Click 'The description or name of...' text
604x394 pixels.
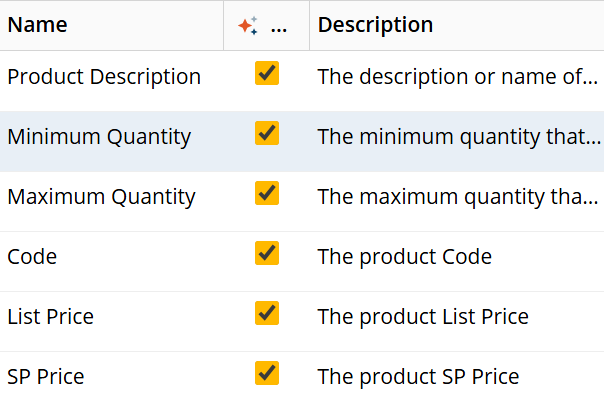pos(458,77)
